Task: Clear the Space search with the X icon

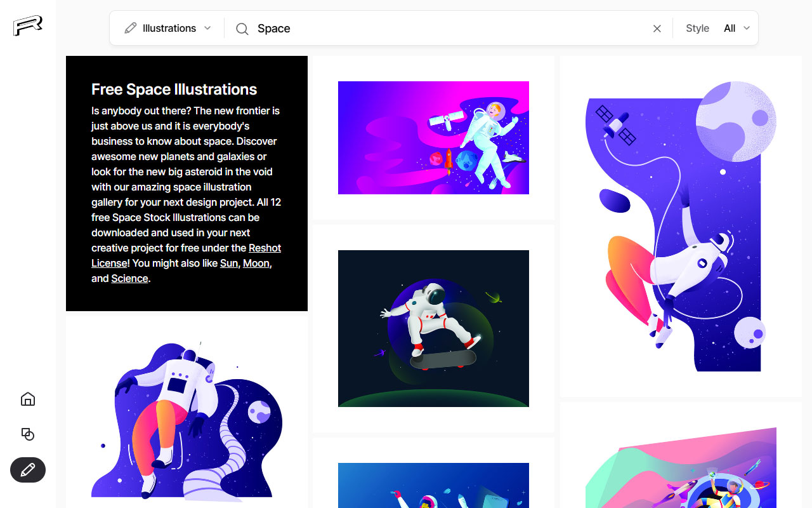Action: click(x=657, y=28)
